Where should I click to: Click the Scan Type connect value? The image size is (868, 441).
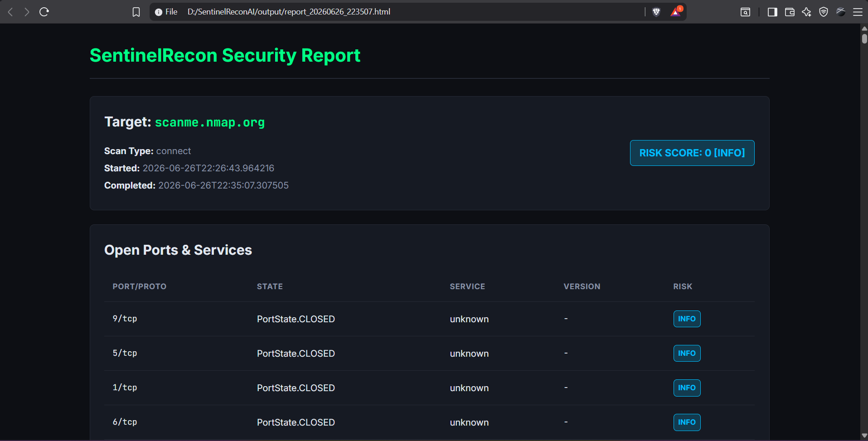[x=174, y=151]
